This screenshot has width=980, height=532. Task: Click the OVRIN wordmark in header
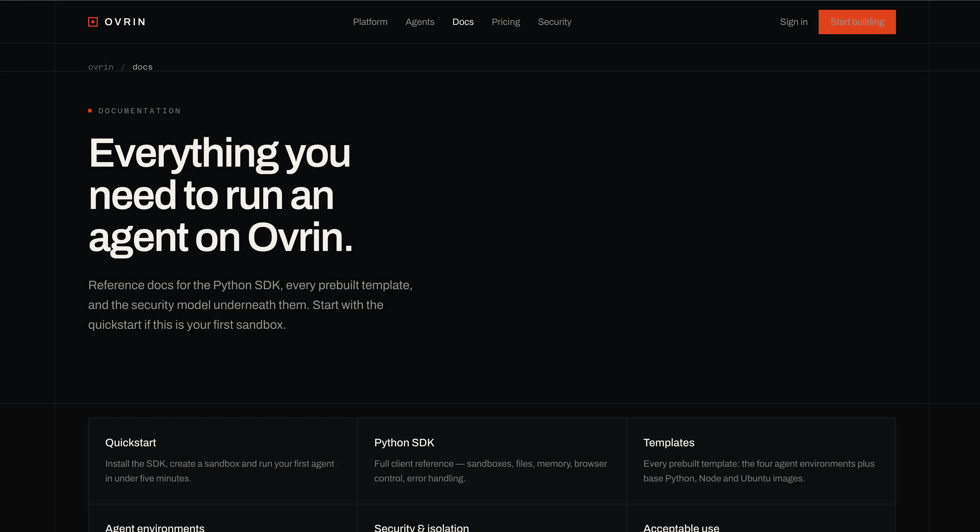[x=125, y=22]
